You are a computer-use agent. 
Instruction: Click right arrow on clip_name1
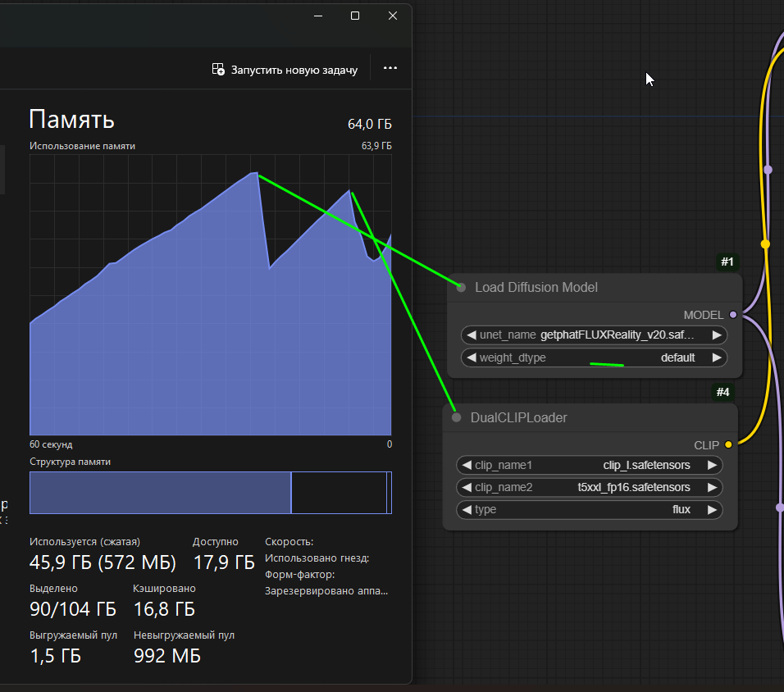[712, 466]
